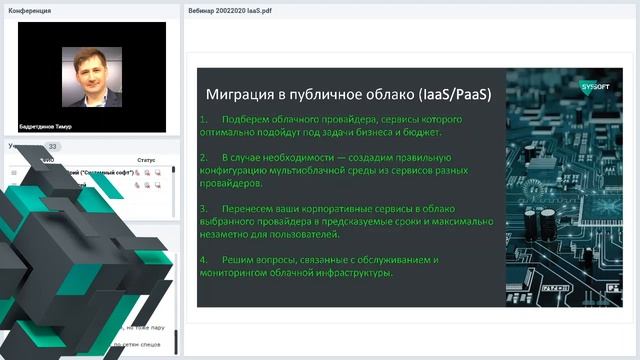Viewport: 640px width, 360px height.
Task: Click microphone status icon in "Системный софт" row
Action: [x=138, y=173]
